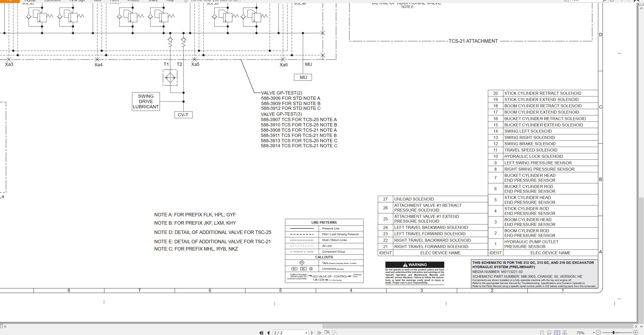Open the File menu tab

point(10,1)
